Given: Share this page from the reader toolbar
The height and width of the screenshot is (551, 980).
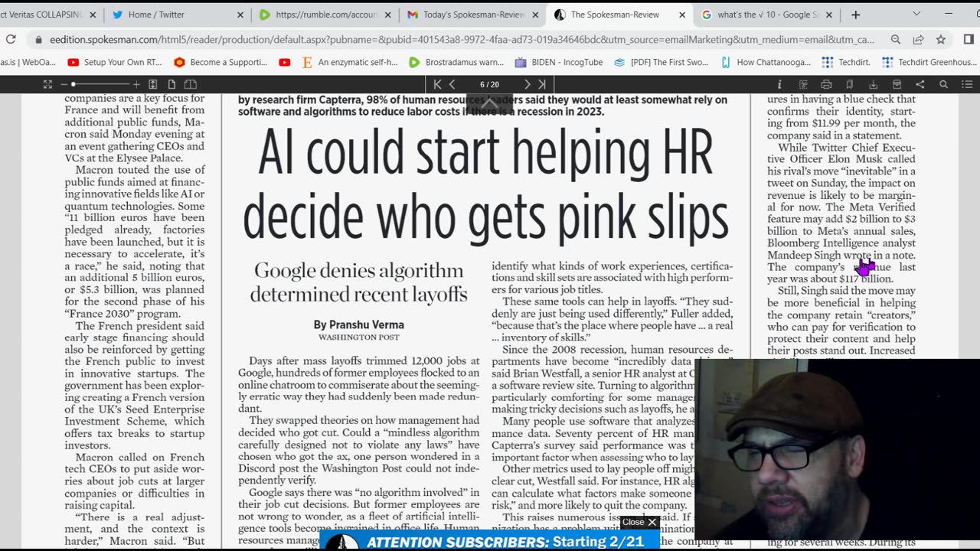Looking at the screenshot, I should click(920, 84).
